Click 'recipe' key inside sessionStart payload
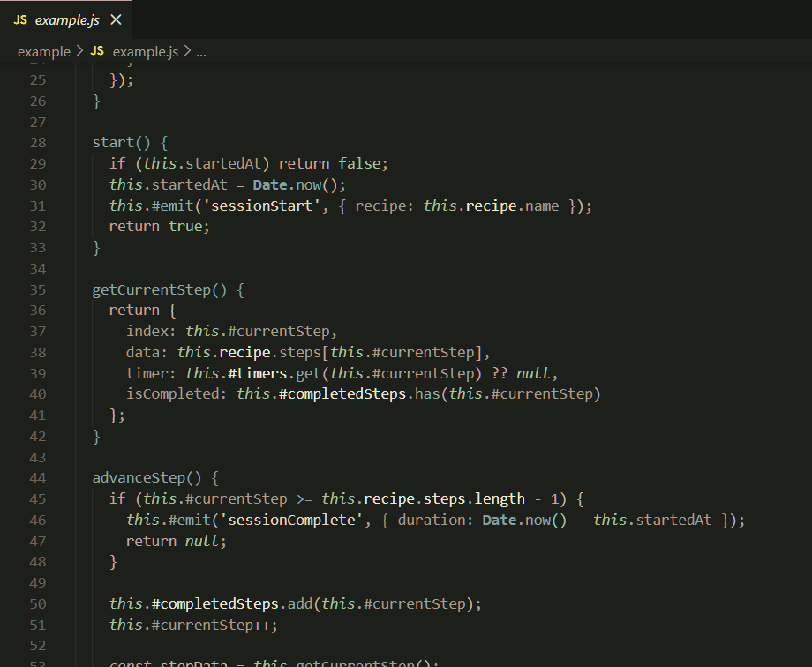The image size is (812, 667). (x=380, y=206)
